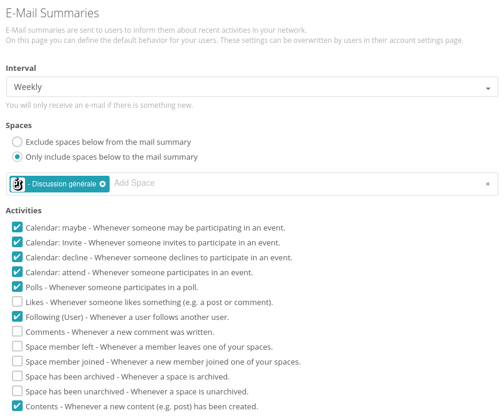The image size is (504, 420).
Task: Uncheck 'Following (User)' activity
Action: pyautogui.click(x=17, y=316)
